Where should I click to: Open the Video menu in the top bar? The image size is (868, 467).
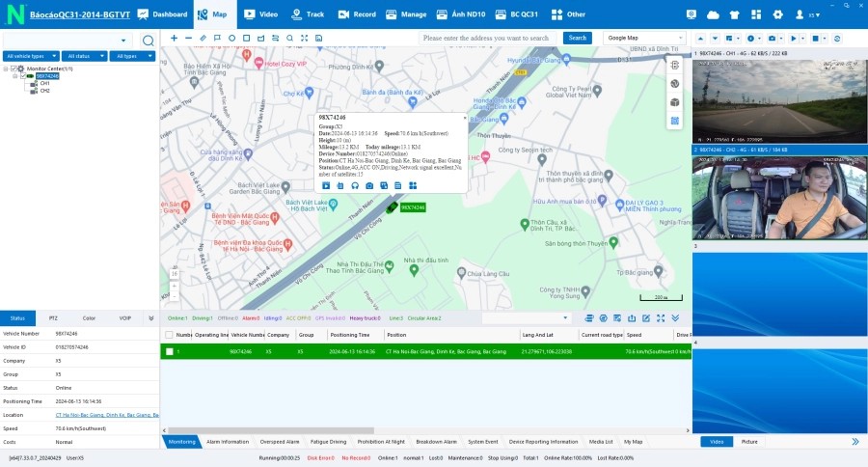[x=261, y=14]
